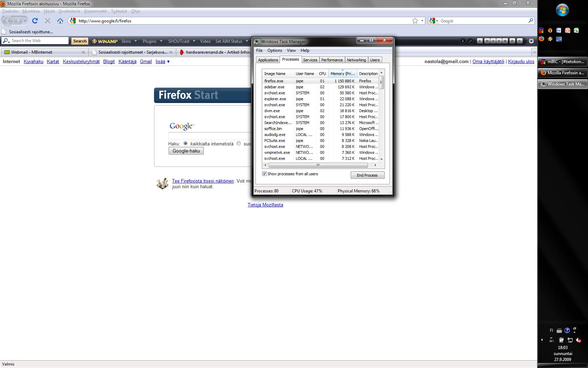Launch mIRC from quick launch icons
588x368 pixels.
click(541, 30)
